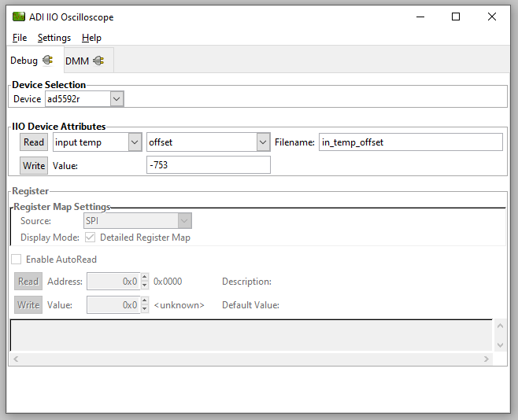This screenshot has height=420, width=518.
Task: Open the register Source SPI dropdown
Action: [184, 221]
